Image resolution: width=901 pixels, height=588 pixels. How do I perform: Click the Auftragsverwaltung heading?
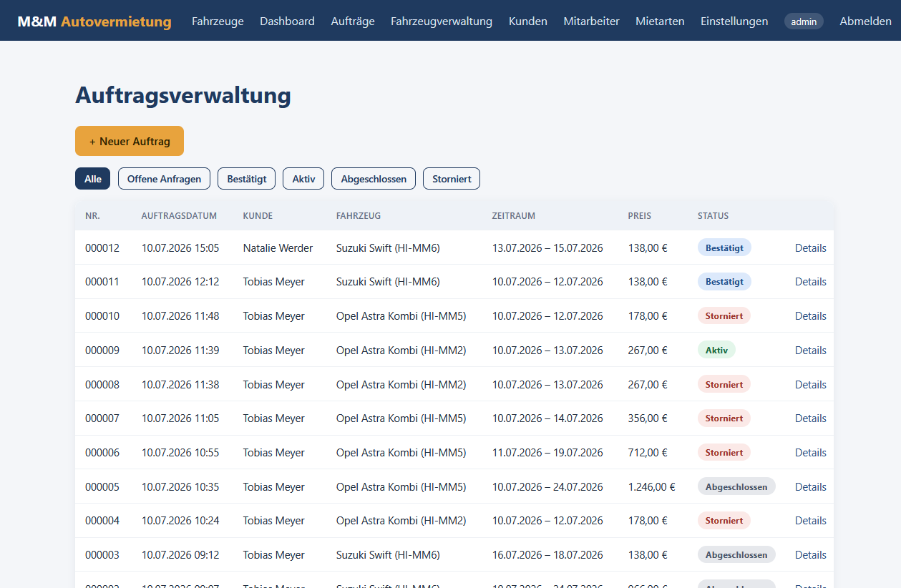click(x=183, y=96)
